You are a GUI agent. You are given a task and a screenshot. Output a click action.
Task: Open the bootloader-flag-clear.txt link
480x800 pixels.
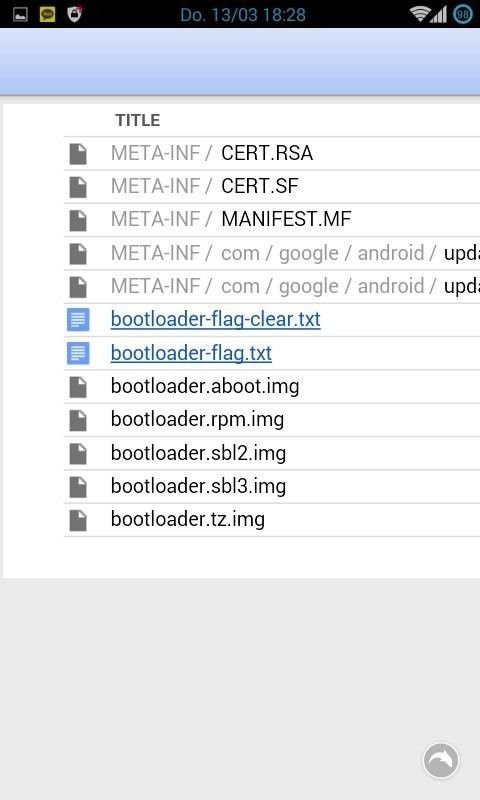215,319
